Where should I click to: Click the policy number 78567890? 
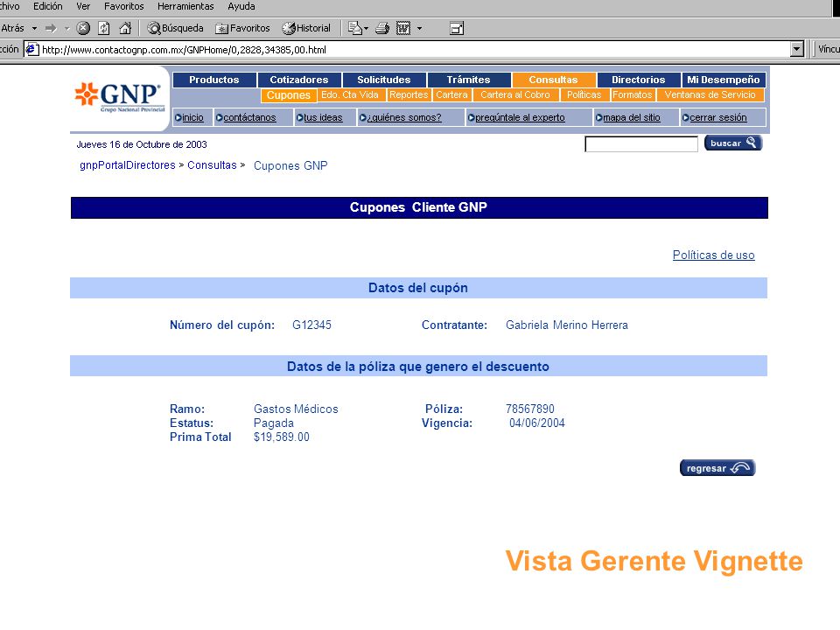tap(530, 409)
